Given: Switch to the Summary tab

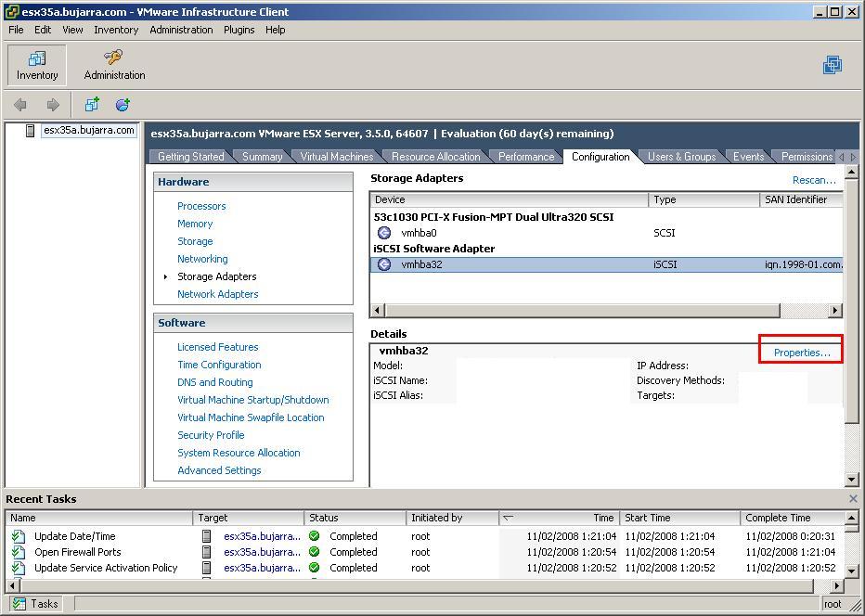Looking at the screenshot, I should pos(262,157).
